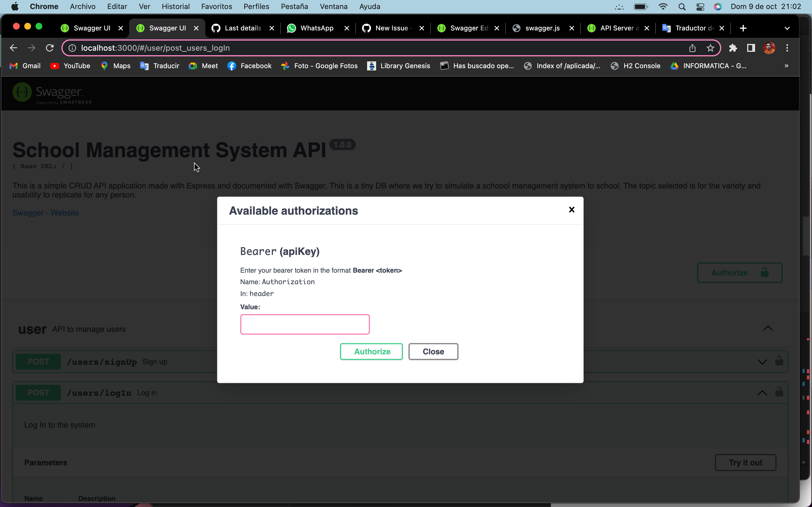This screenshot has width=812, height=507.
Task: Switch to the WhatsApp tab
Action: (x=316, y=28)
